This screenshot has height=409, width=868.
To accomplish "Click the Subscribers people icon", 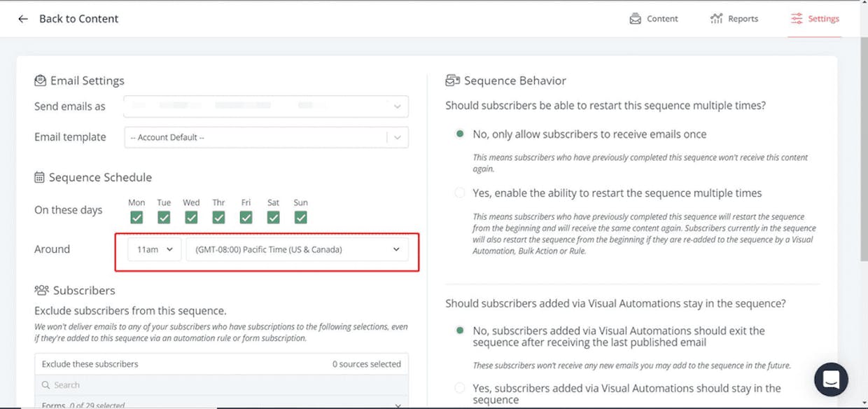I will [41, 290].
